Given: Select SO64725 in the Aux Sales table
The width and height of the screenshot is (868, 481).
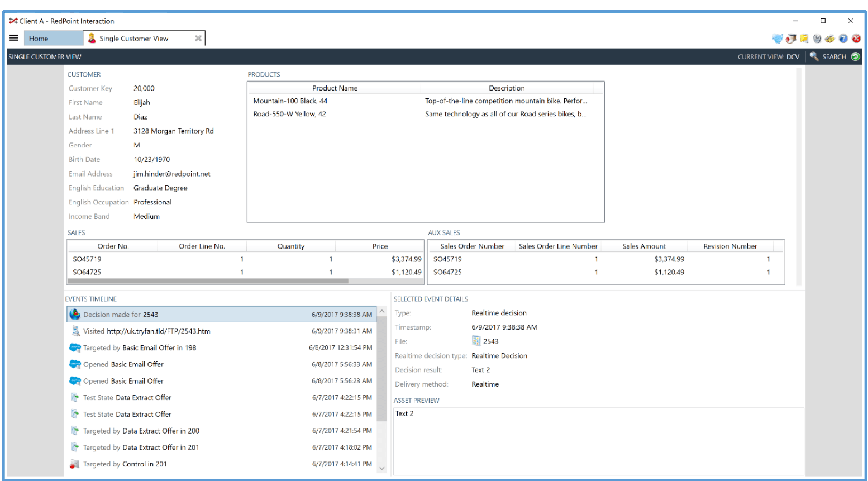Looking at the screenshot, I should pyautogui.click(x=606, y=272).
